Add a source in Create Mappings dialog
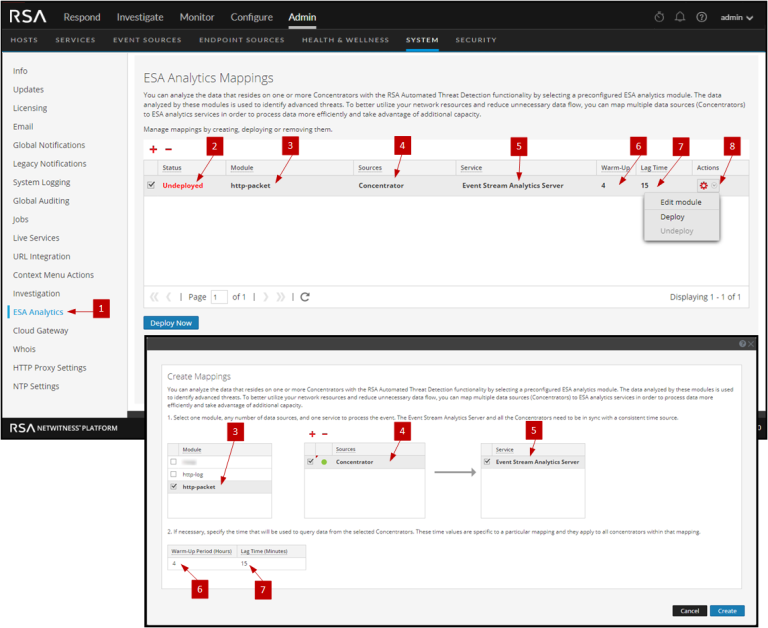This screenshot has height=628, width=768. click(x=312, y=434)
